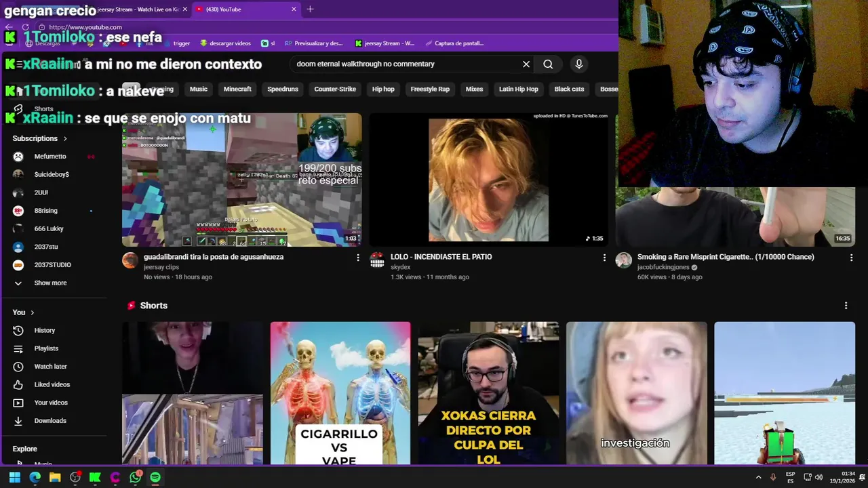Open Downloads in the sidebar
868x488 pixels.
point(50,421)
